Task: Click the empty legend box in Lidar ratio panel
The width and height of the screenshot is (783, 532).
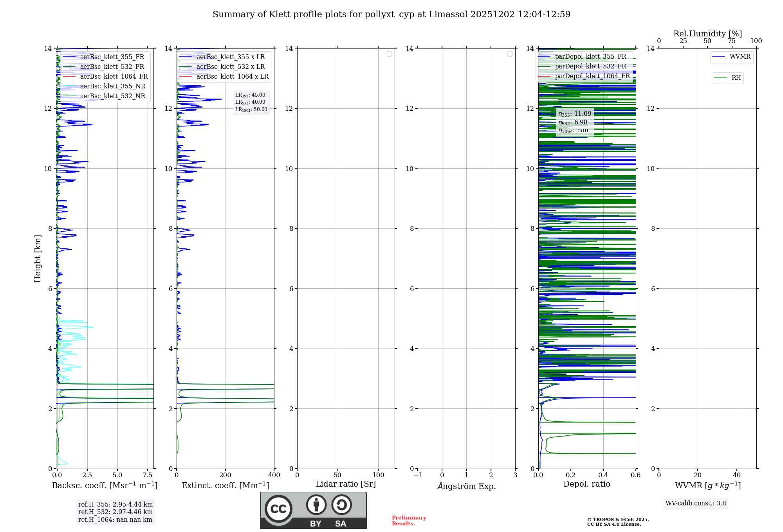Action: 389,54
